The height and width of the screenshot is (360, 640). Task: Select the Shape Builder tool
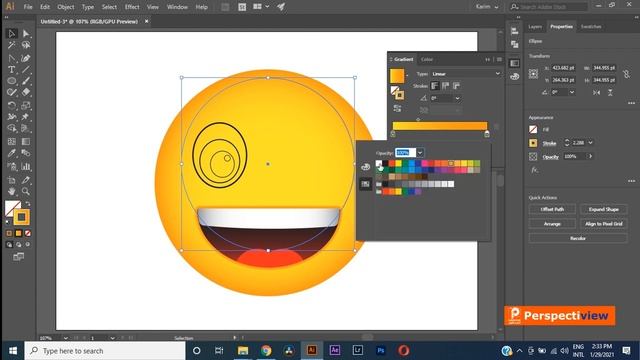(12, 129)
